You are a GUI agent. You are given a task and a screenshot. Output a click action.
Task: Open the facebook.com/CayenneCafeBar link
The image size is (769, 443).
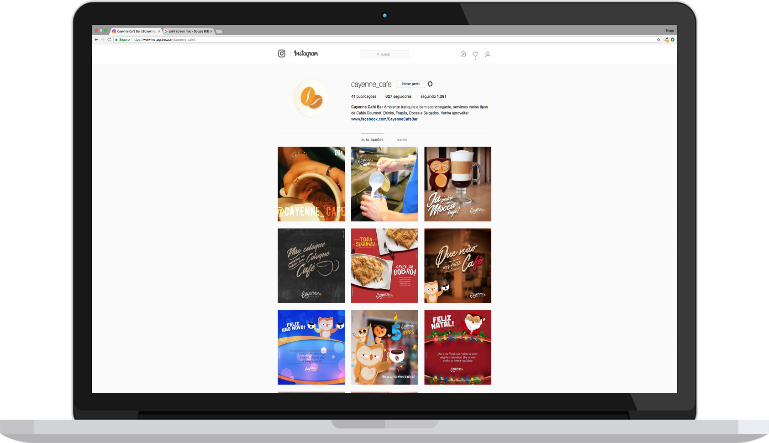coord(384,119)
